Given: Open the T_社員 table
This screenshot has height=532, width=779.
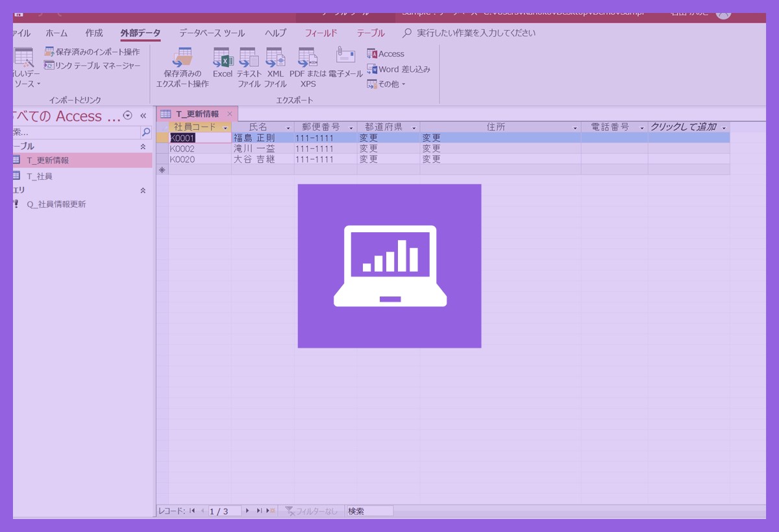Looking at the screenshot, I should 40,176.
